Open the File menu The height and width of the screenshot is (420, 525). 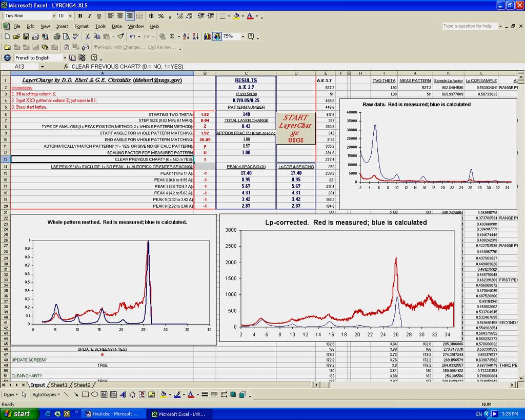(x=16, y=26)
